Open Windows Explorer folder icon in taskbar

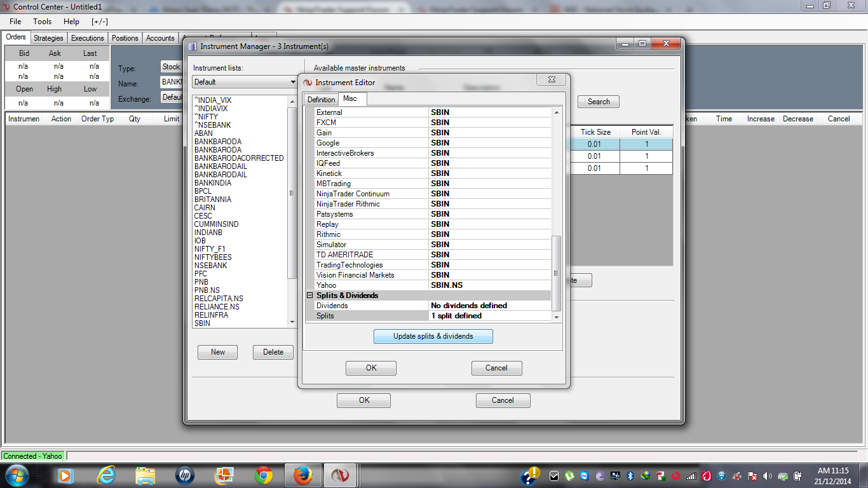(x=146, y=475)
